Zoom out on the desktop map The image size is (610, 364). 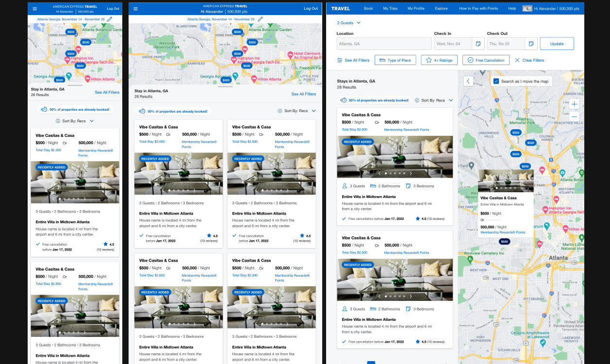(575, 117)
